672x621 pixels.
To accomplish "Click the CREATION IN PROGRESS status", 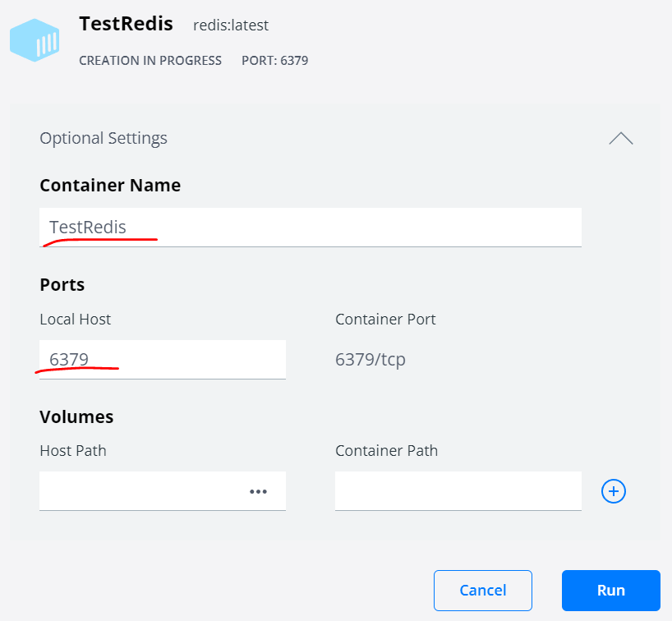I will pyautogui.click(x=150, y=60).
